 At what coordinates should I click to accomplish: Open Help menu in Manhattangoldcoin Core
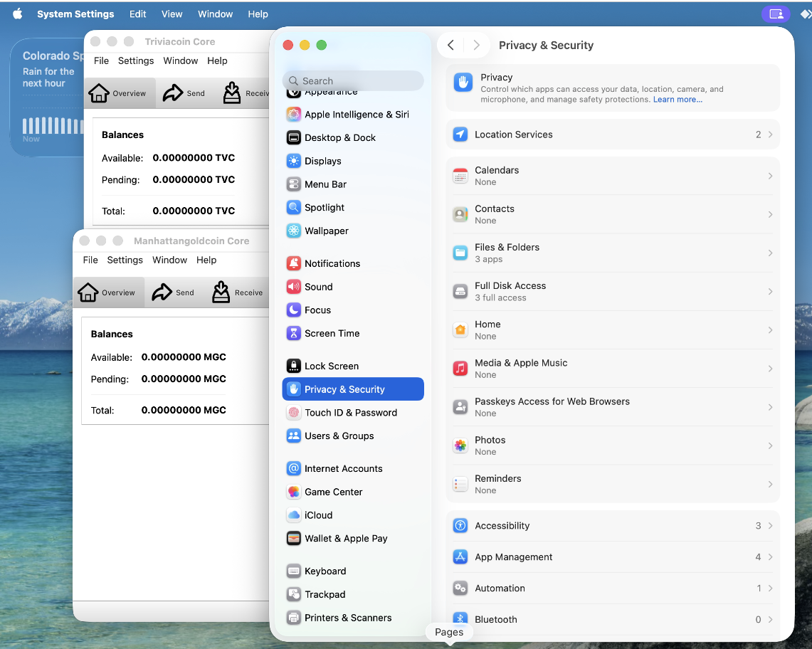(206, 260)
